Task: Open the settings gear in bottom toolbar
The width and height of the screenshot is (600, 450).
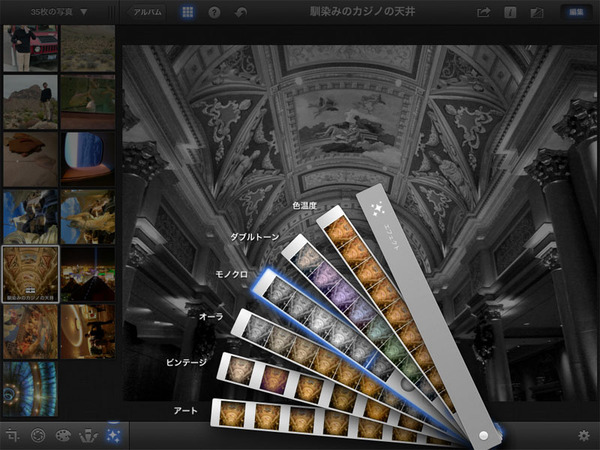Action: coord(584,435)
